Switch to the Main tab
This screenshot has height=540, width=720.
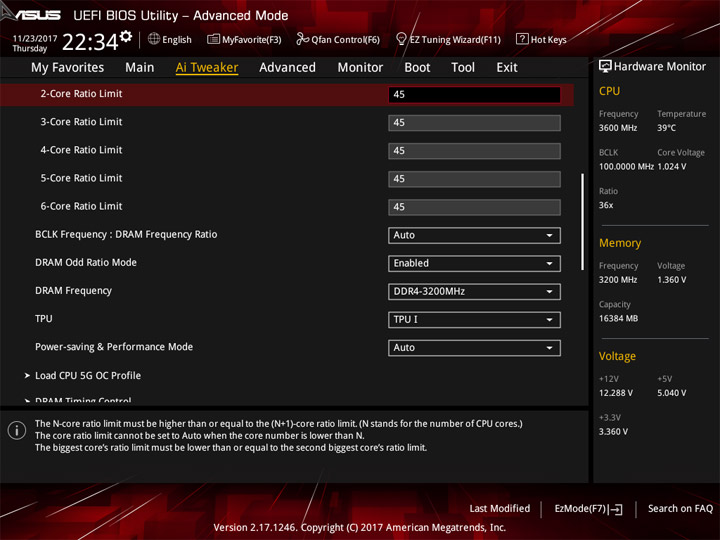click(x=140, y=68)
